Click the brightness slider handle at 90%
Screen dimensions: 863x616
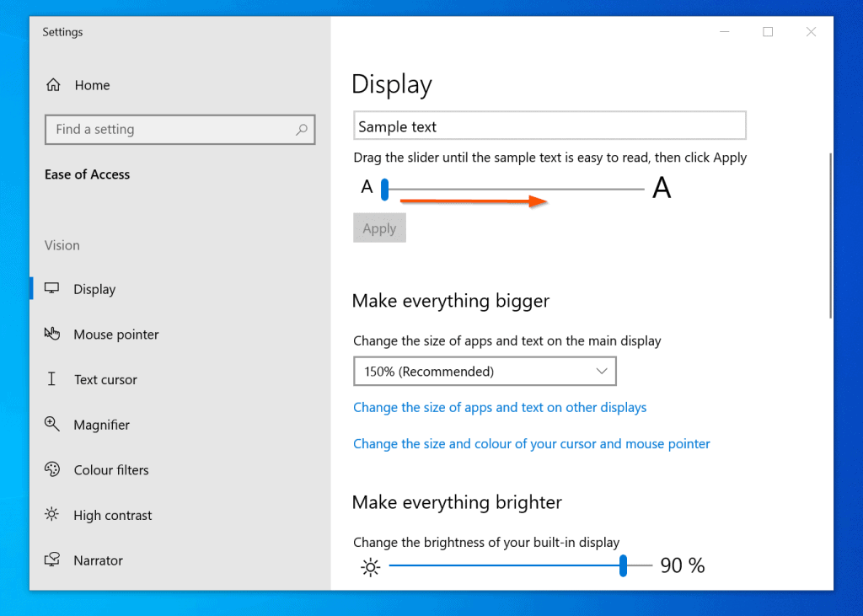623,565
